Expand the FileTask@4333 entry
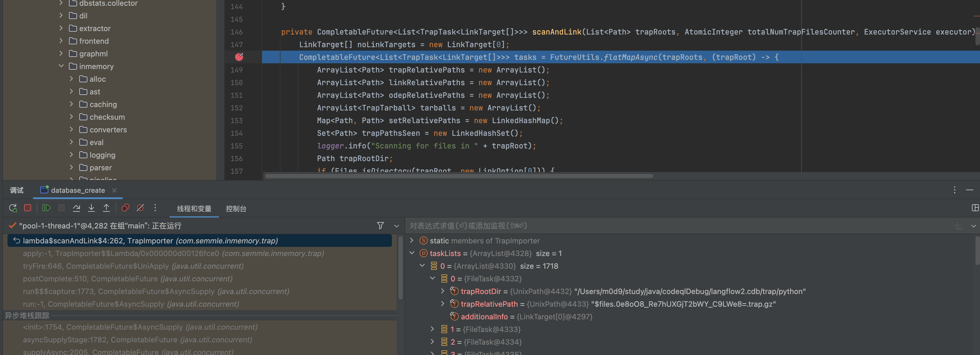Screen dimensions: 980x355 pos(432,329)
